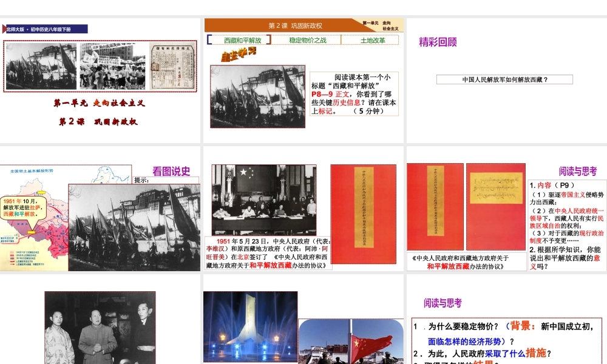
Task: Click the agreement signing ceremony photo
Action: pyautogui.click(x=264, y=200)
